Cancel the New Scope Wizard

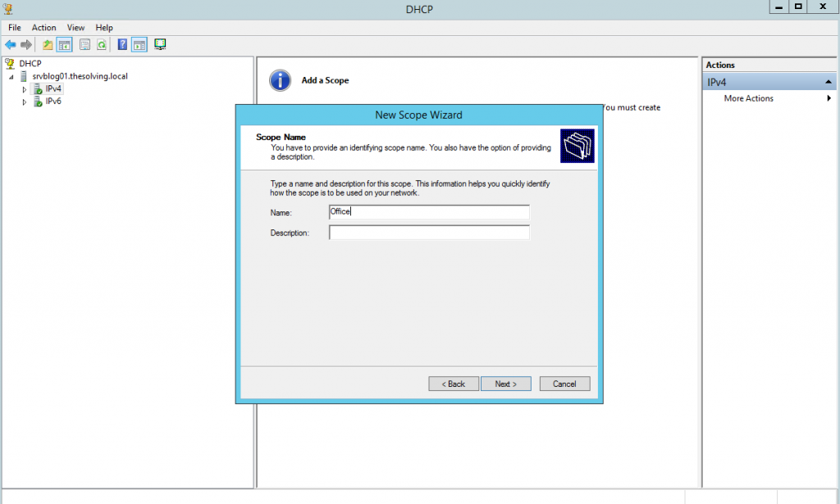coord(564,384)
